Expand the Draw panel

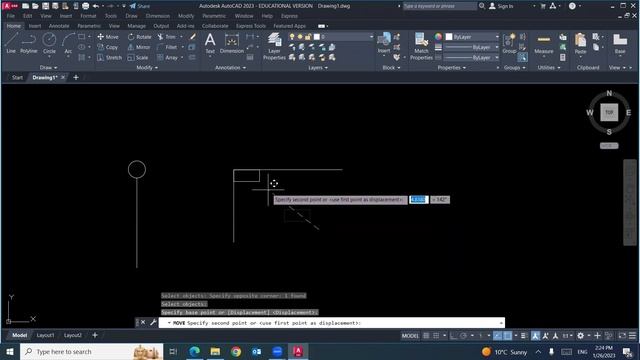[x=49, y=68]
